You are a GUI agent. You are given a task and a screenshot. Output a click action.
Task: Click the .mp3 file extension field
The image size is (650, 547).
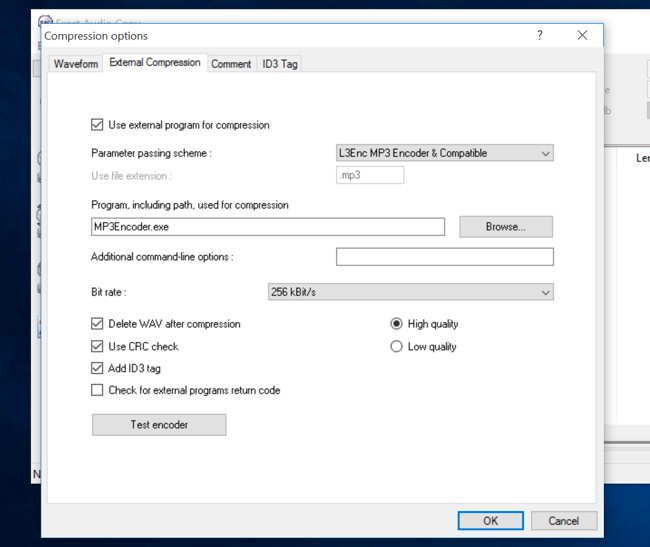point(370,175)
